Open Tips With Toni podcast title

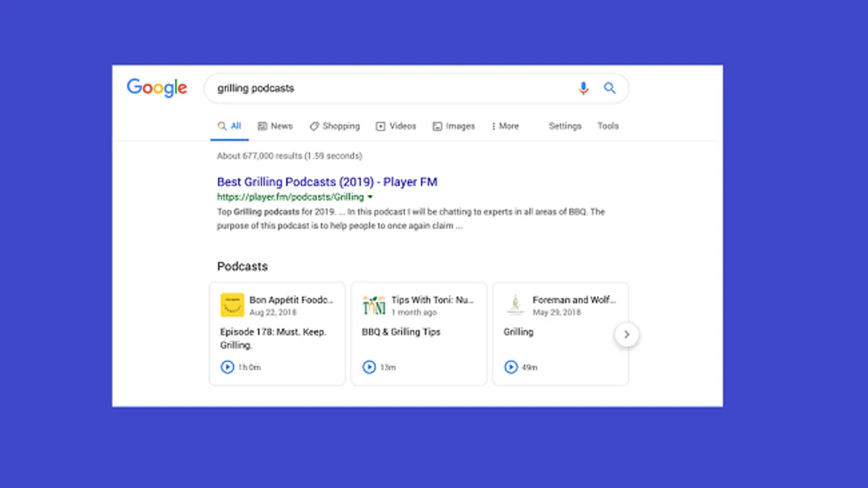pos(433,300)
